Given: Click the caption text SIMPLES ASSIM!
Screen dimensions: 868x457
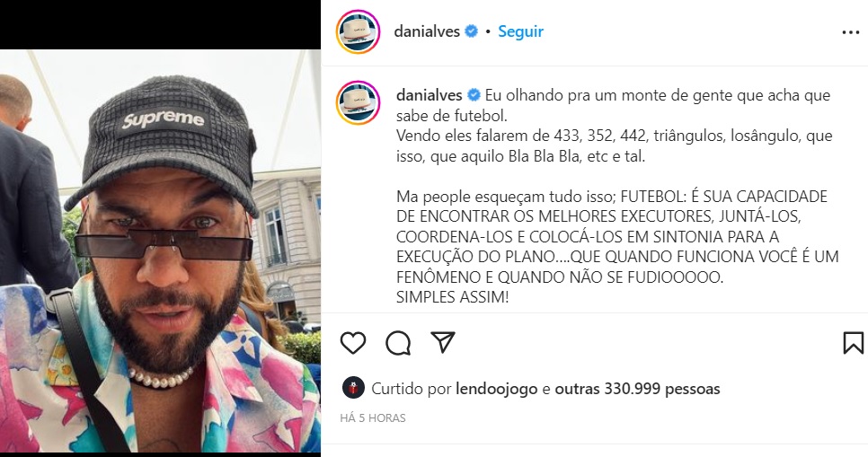Looking at the screenshot, I should pyautogui.click(x=452, y=297).
